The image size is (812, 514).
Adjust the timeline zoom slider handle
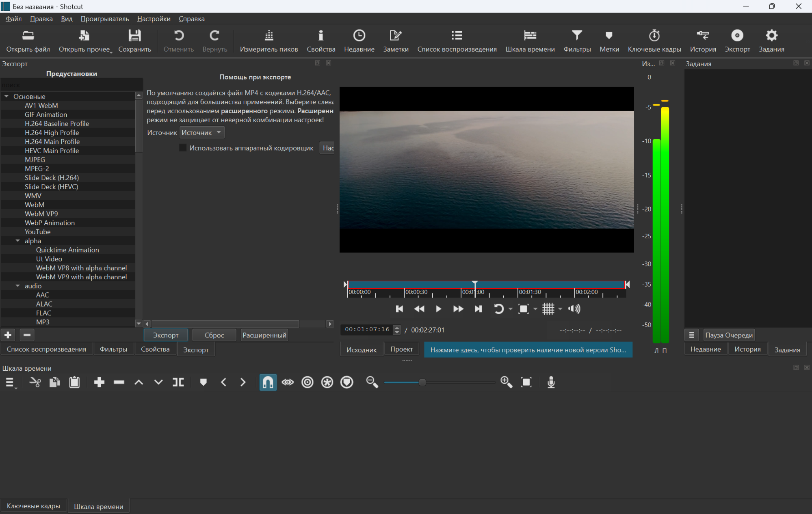click(x=422, y=382)
